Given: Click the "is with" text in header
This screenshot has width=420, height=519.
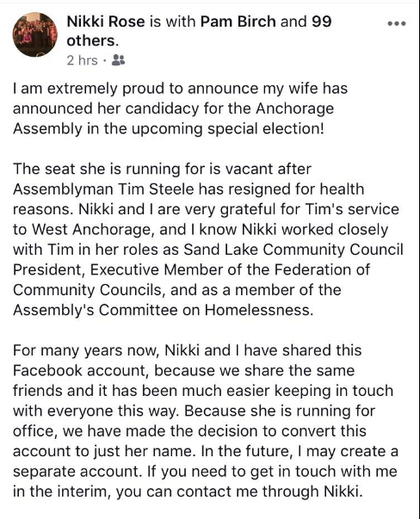Looking at the screenshot, I should (172, 22).
